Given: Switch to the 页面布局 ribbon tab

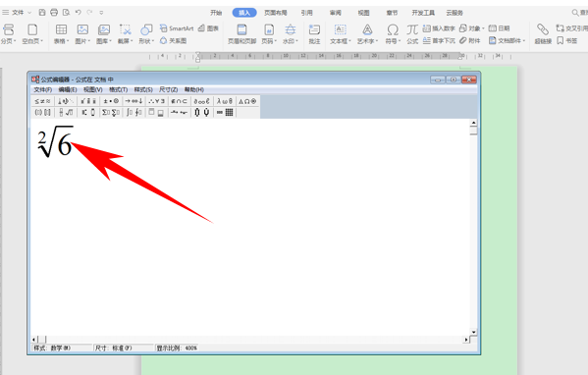Looking at the screenshot, I should tap(275, 13).
